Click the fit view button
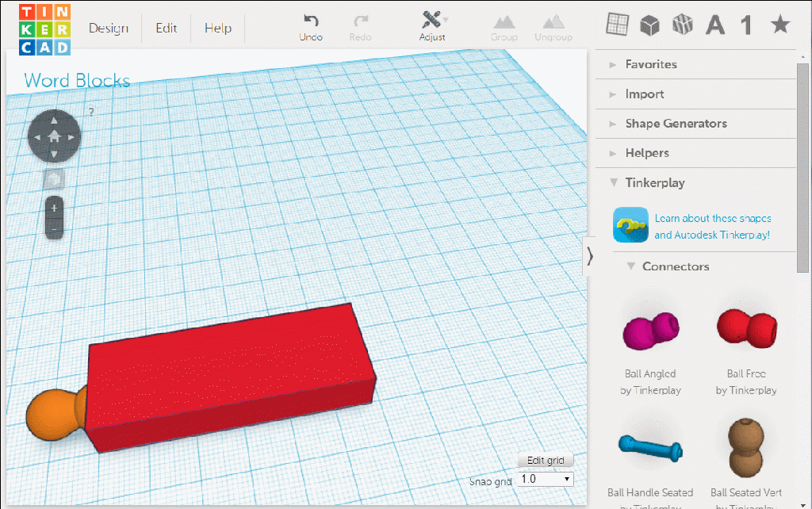 point(54,179)
